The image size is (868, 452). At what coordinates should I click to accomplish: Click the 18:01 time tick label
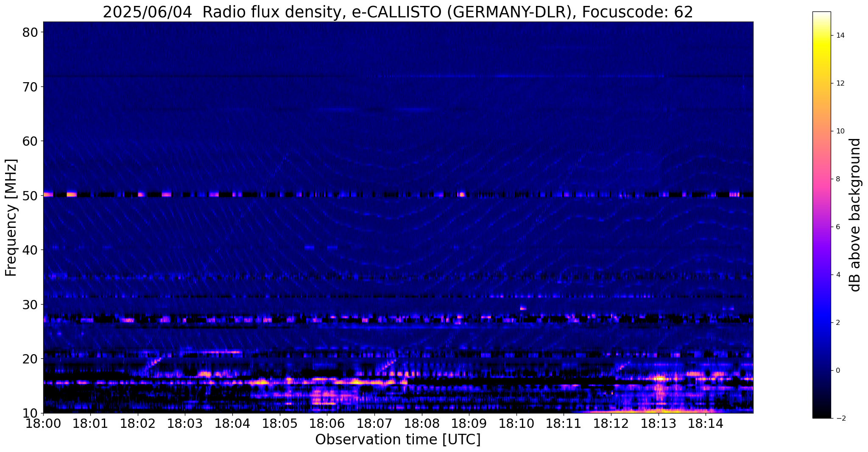90,423
